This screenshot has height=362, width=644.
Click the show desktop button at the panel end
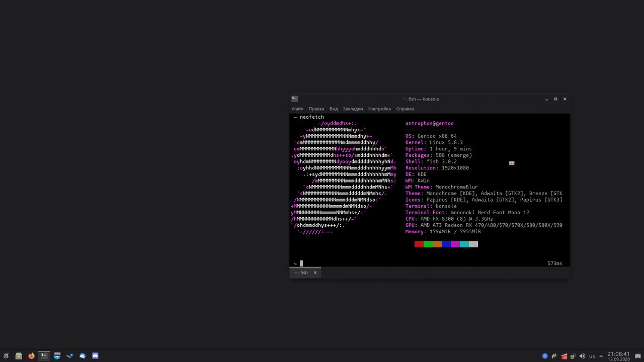click(638, 356)
